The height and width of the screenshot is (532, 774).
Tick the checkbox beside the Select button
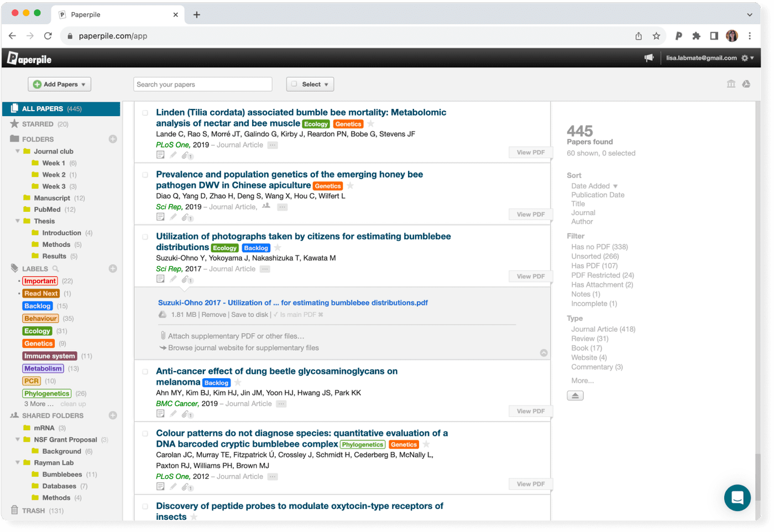294,84
